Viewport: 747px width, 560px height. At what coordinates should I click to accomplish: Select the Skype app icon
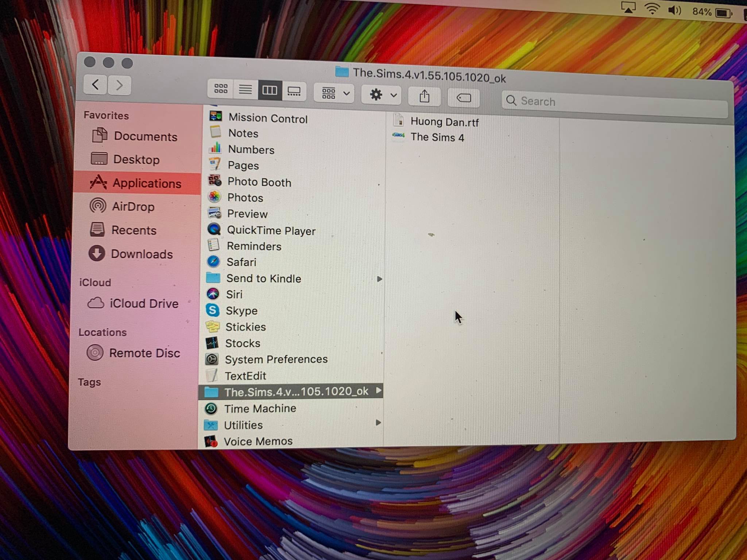(213, 310)
